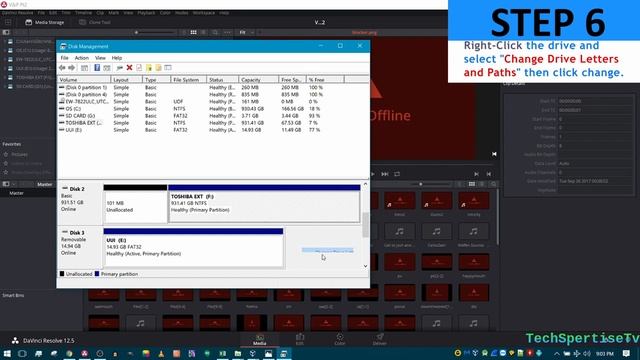The image size is (640, 360).
Task: Click the show/hide console tree toolbar icon
Action: [x=84, y=68]
